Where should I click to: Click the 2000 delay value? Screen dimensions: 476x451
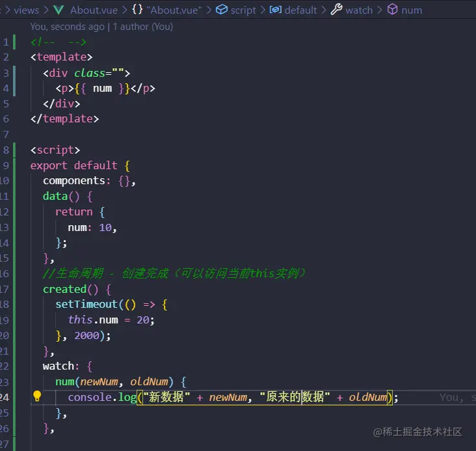click(86, 336)
